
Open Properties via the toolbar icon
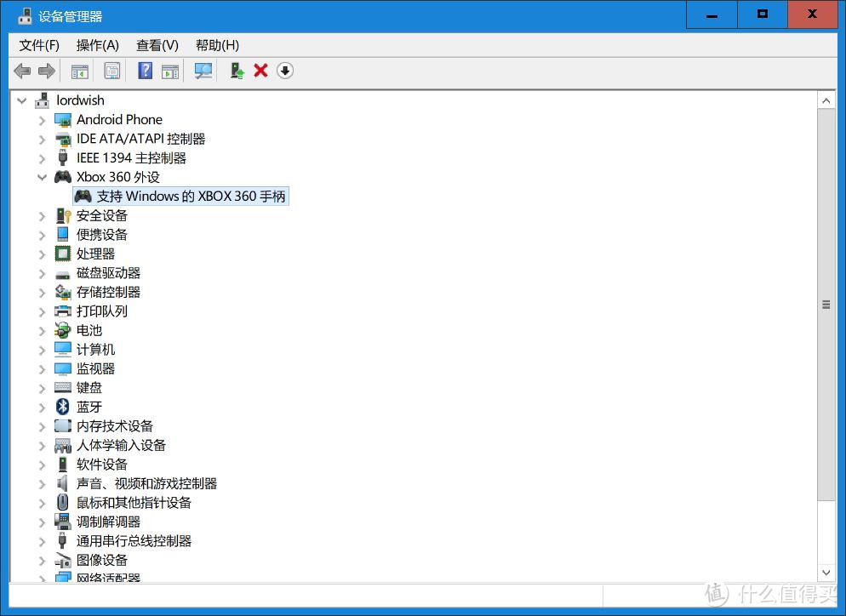click(112, 71)
